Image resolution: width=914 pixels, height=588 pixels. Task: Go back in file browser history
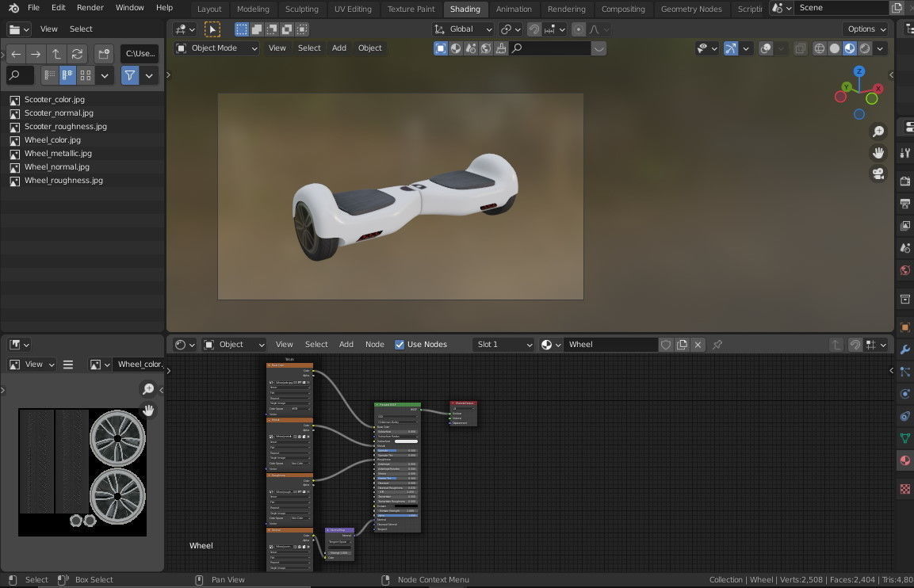click(x=17, y=54)
